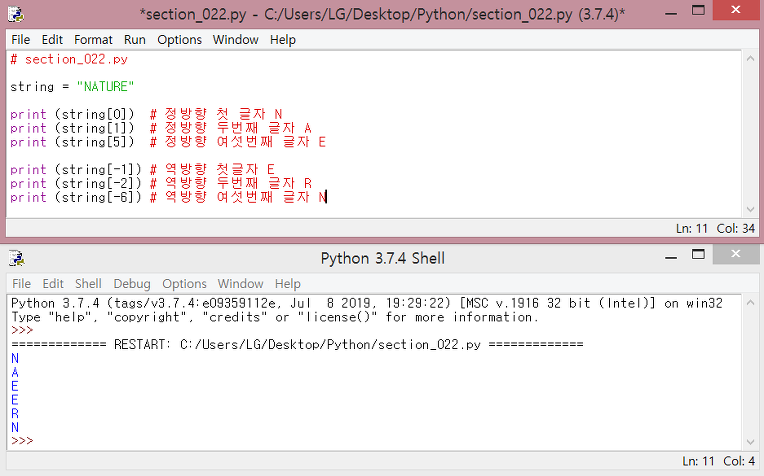This screenshot has width=764, height=476.
Task: Click the bottom '>>>' Shell prompt
Action: [22, 441]
